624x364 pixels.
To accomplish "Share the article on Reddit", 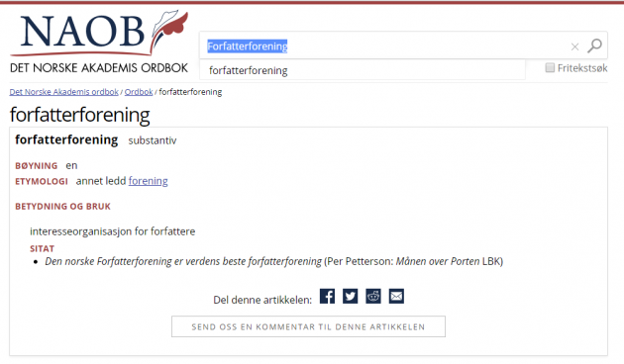I will pyautogui.click(x=373, y=296).
